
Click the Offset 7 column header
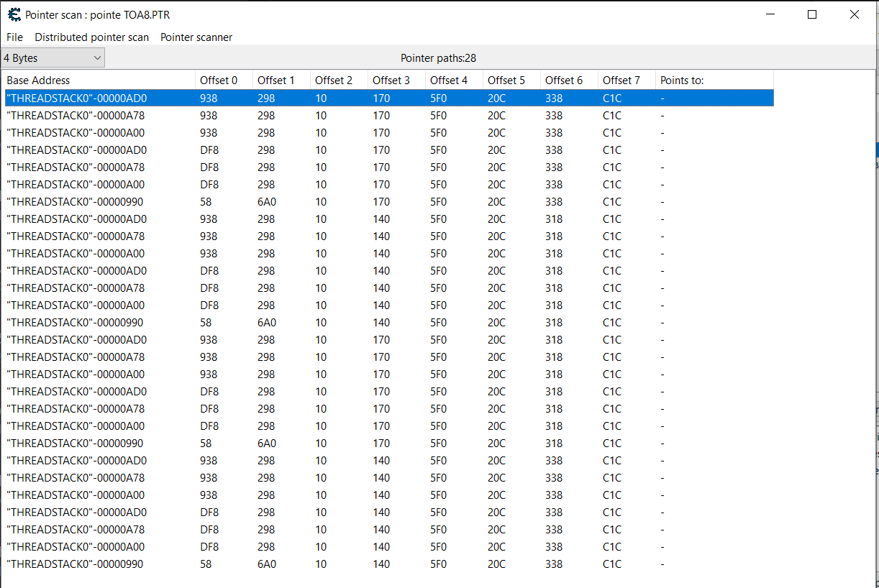point(626,80)
